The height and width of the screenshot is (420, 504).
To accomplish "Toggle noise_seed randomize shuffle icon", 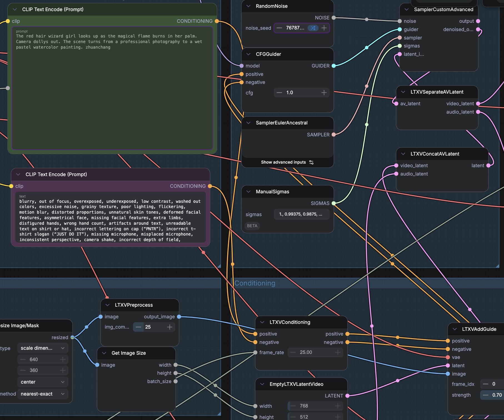I will (x=313, y=28).
